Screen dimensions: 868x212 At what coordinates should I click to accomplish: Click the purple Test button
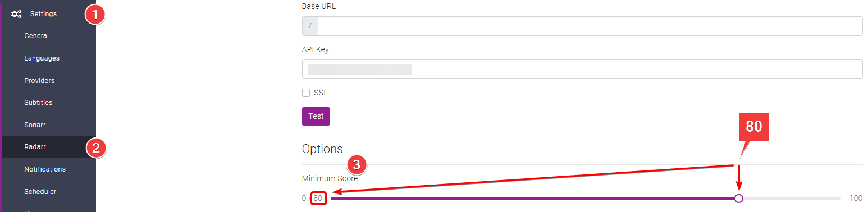pyautogui.click(x=316, y=116)
